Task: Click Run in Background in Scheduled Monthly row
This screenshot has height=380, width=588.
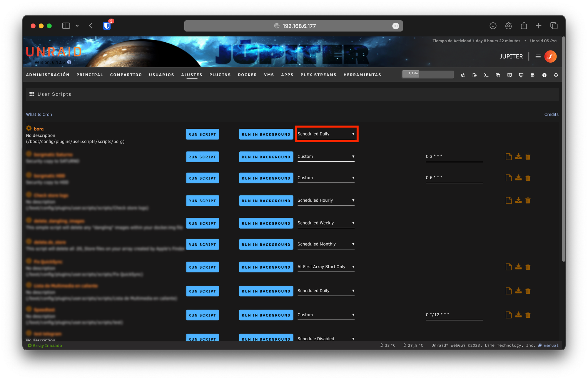Action: (x=266, y=245)
